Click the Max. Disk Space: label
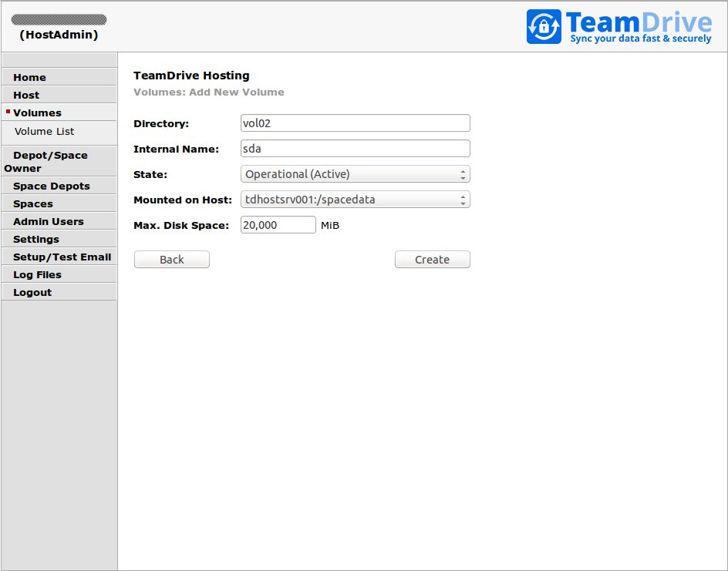The height and width of the screenshot is (571, 728). (x=181, y=226)
